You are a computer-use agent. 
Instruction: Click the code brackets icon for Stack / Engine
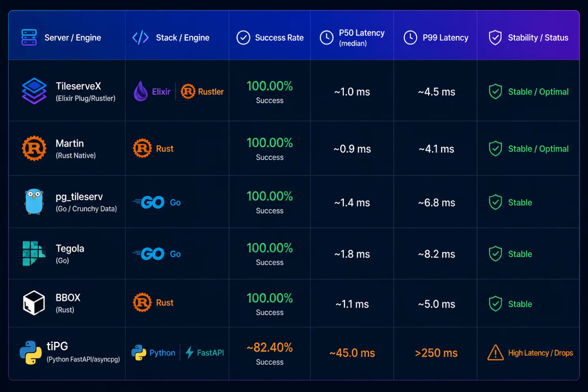140,38
